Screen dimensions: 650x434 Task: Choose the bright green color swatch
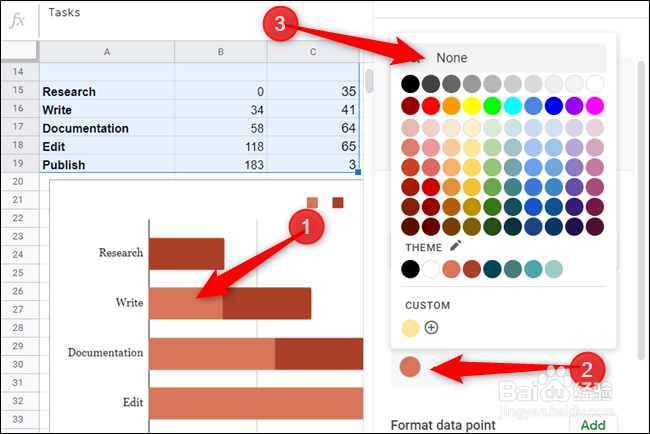tap(492, 106)
